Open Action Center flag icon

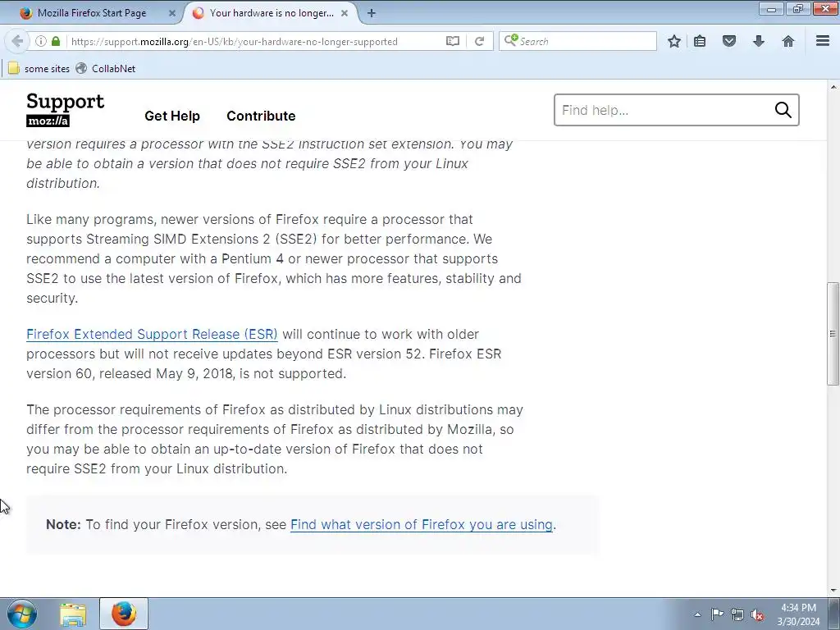[x=717, y=614]
